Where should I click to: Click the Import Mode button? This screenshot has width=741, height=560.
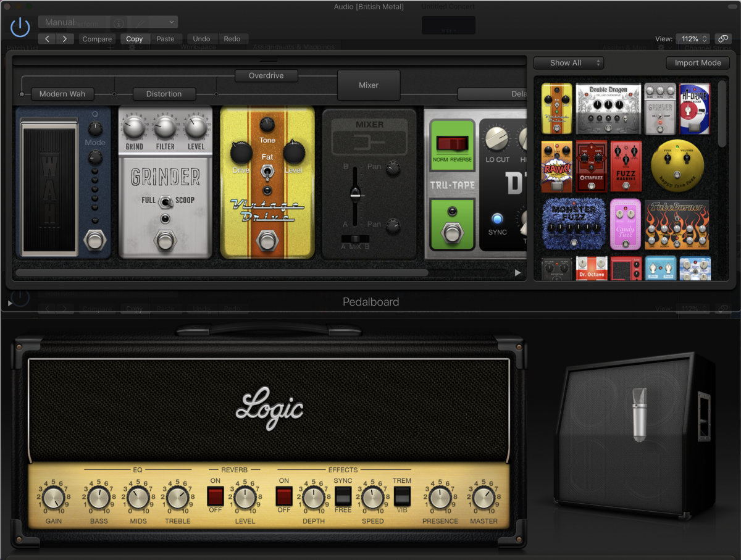pos(698,62)
